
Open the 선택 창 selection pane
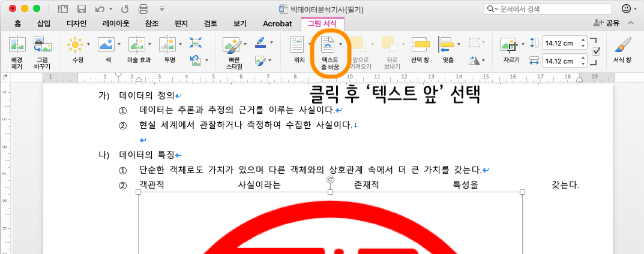click(x=420, y=44)
